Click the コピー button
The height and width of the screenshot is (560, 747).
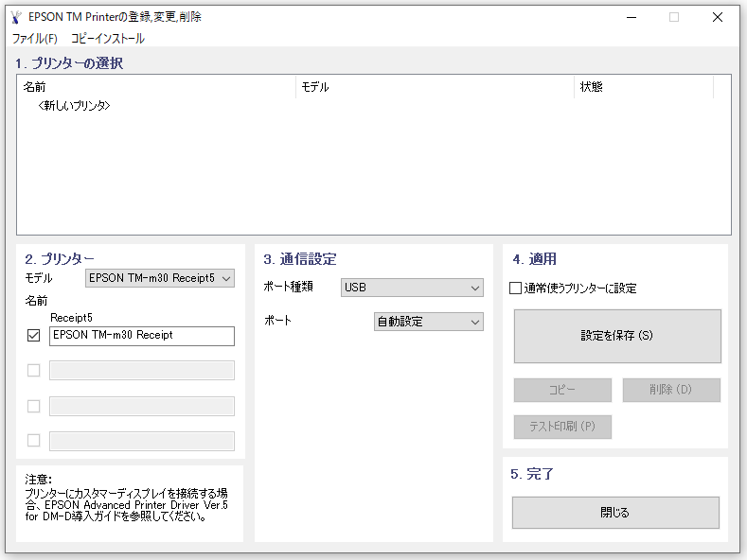point(562,390)
